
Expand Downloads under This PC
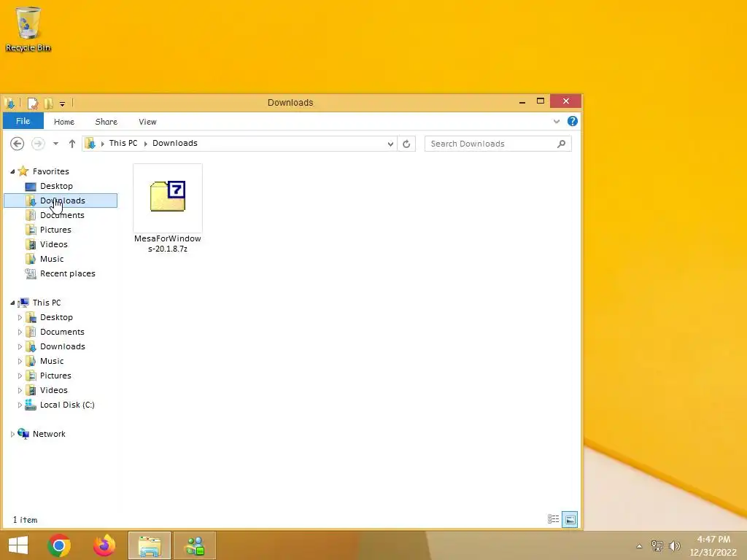pos(20,346)
